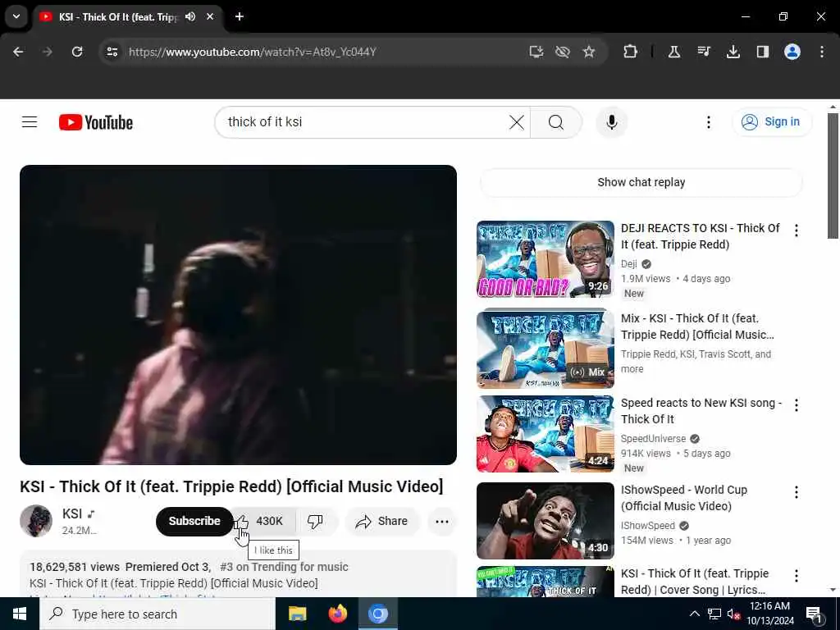The image size is (840, 630).
Task: Open more actions ellipsis under video
Action: point(442,521)
